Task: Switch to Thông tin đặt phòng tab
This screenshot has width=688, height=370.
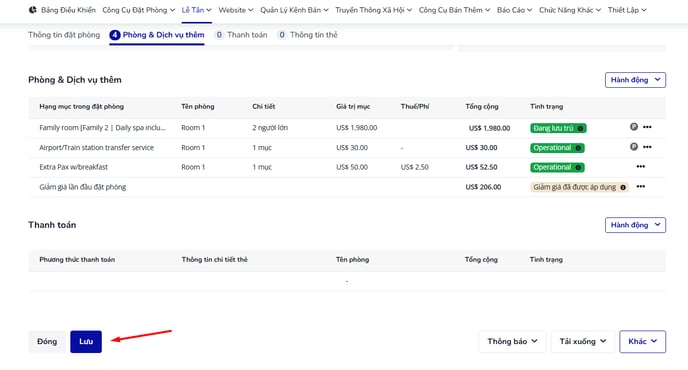Action: coord(64,35)
